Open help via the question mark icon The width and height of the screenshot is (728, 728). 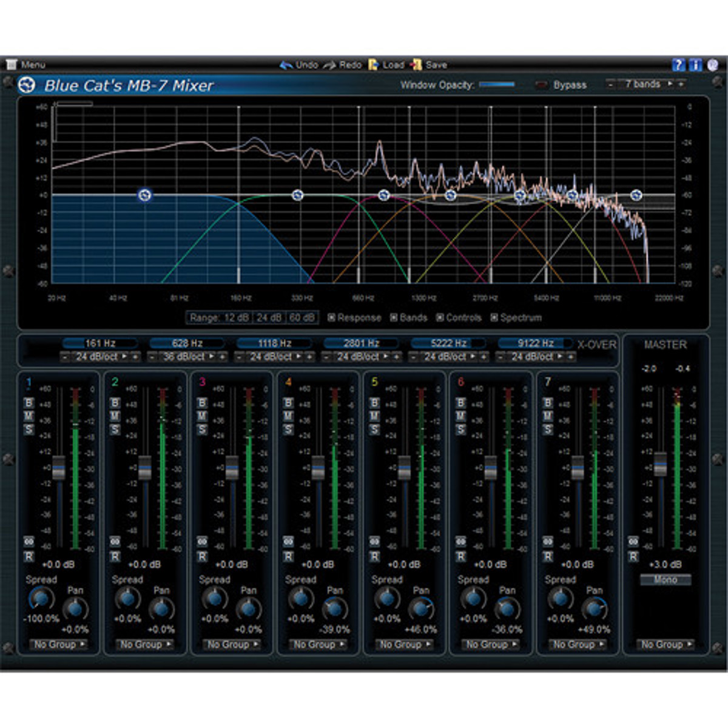point(679,64)
